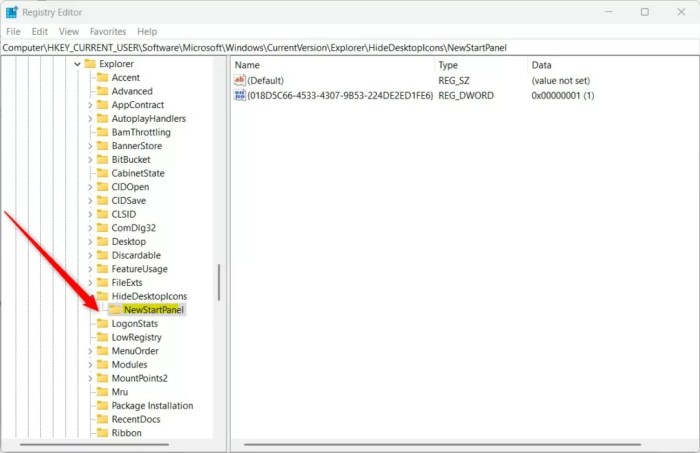This screenshot has height=453, width=700.
Task: Click the Mru folder icon
Action: click(x=103, y=392)
